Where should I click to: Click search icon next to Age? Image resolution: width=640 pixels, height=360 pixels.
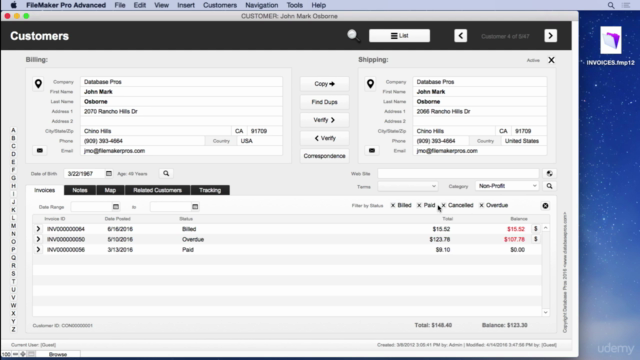pos(166,173)
